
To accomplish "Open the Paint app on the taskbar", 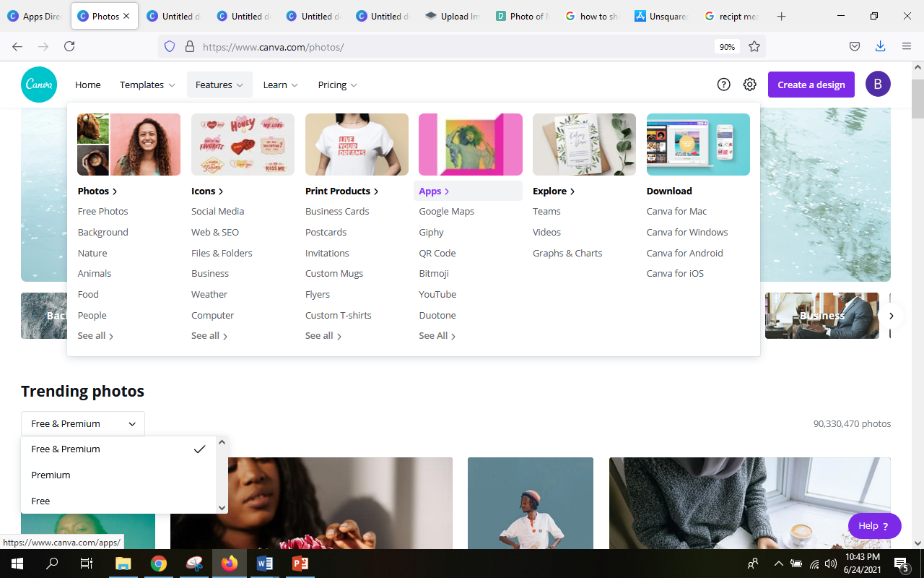I will point(194,564).
